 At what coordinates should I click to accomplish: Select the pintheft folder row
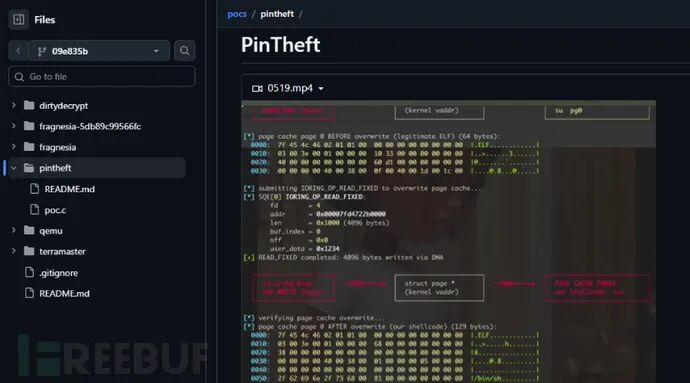point(97,168)
